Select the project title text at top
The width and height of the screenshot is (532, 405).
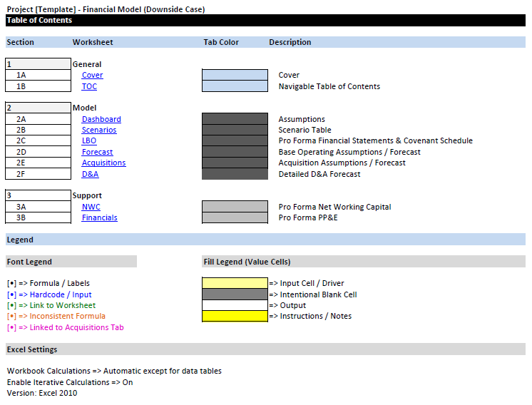tap(106, 9)
